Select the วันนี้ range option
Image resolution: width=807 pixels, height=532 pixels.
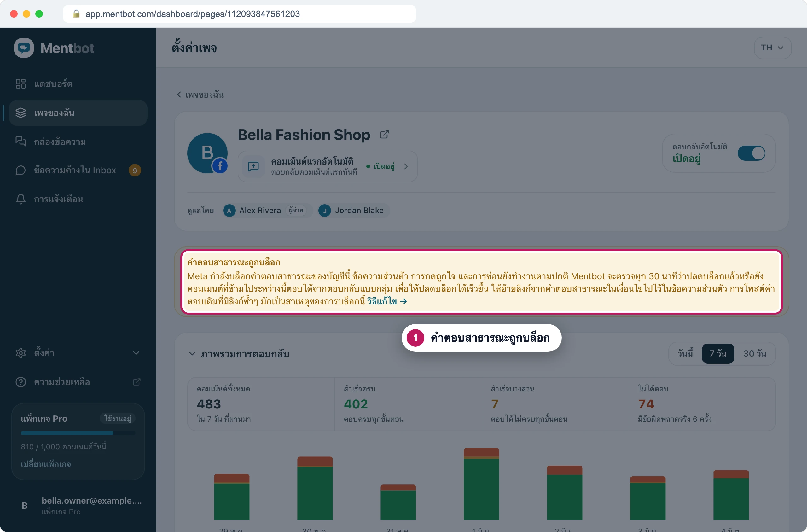tap(685, 354)
